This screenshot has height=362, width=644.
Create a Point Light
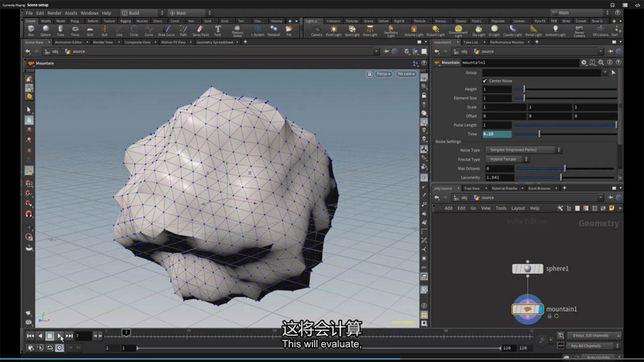click(333, 30)
